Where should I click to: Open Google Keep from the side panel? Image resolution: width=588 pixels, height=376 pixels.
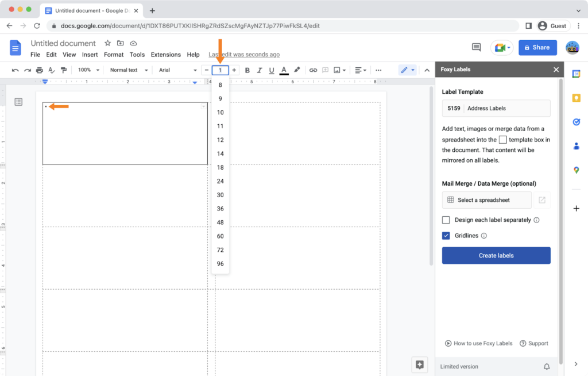[577, 98]
